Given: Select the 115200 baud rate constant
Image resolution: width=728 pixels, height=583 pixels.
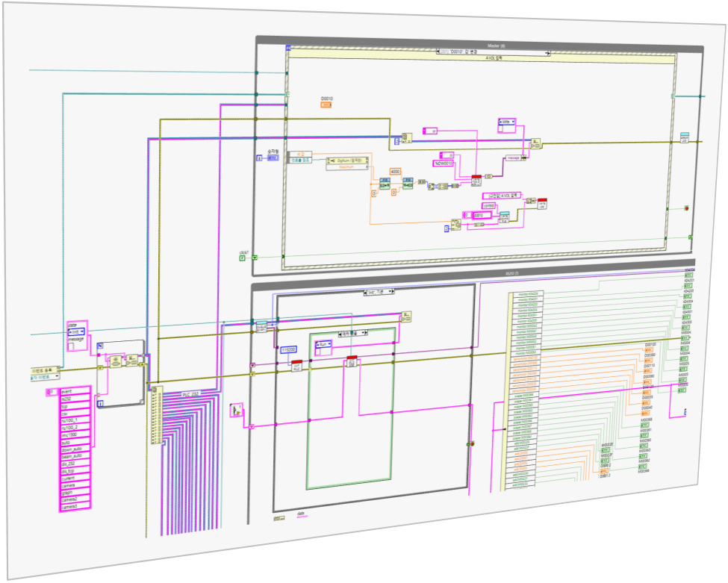Looking at the screenshot, I should pos(288,349).
